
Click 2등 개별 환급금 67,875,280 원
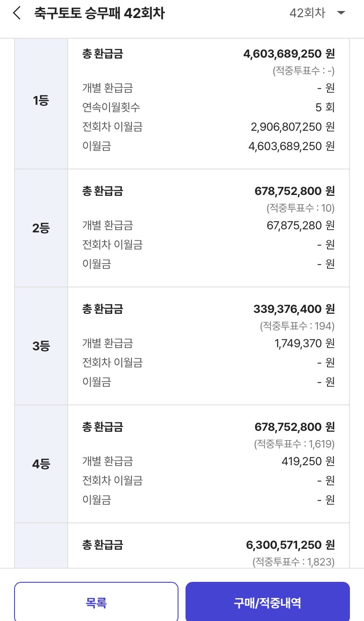coord(301,225)
